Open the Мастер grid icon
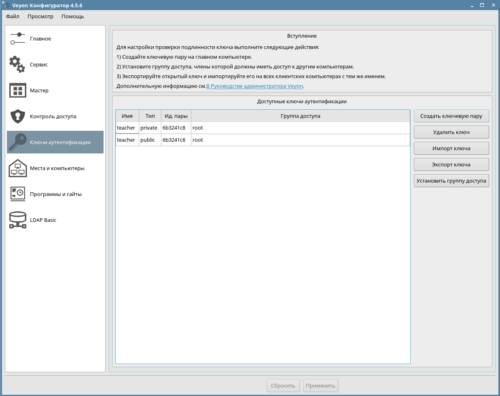The image size is (500, 396). tap(17, 90)
